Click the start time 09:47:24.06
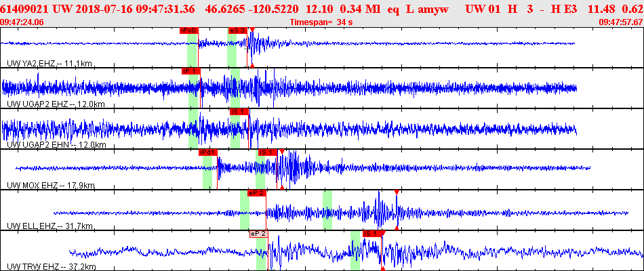644x271 pixels. click(x=22, y=22)
